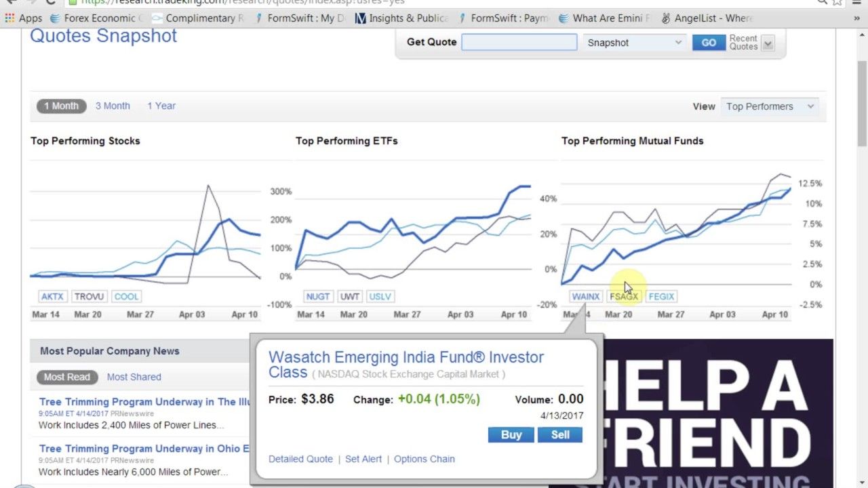Screen dimensions: 868x488
Task: Open Wasatch Emerging India Fund title link
Action: [x=406, y=365]
